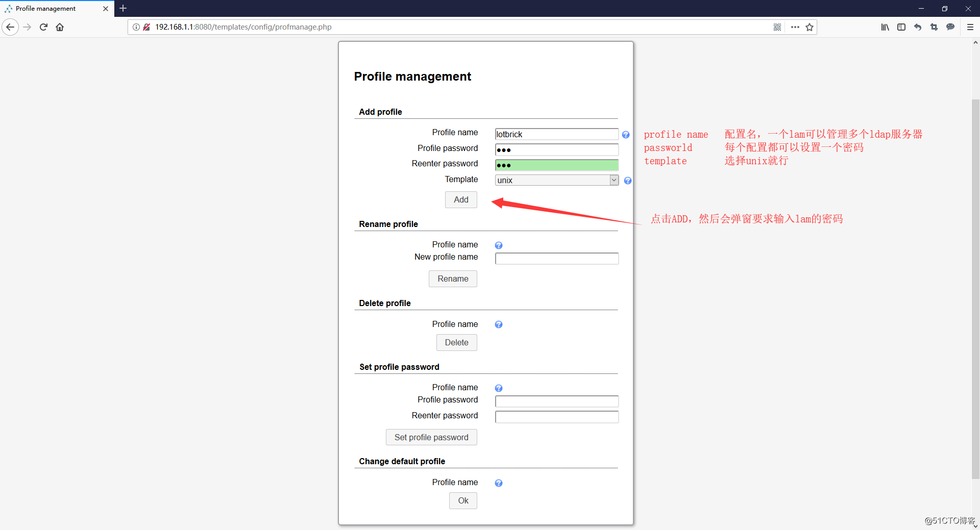
Task: Show help for Rename profile name
Action: point(499,245)
